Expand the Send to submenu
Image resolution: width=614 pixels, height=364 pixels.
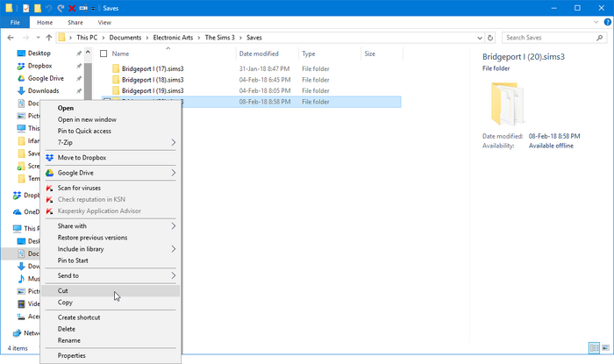pyautogui.click(x=111, y=275)
